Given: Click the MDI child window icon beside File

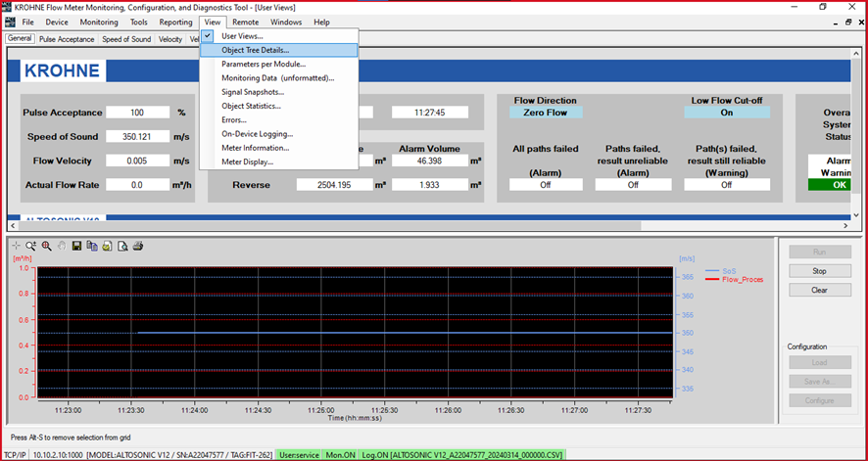Looking at the screenshot, I should click(10, 23).
